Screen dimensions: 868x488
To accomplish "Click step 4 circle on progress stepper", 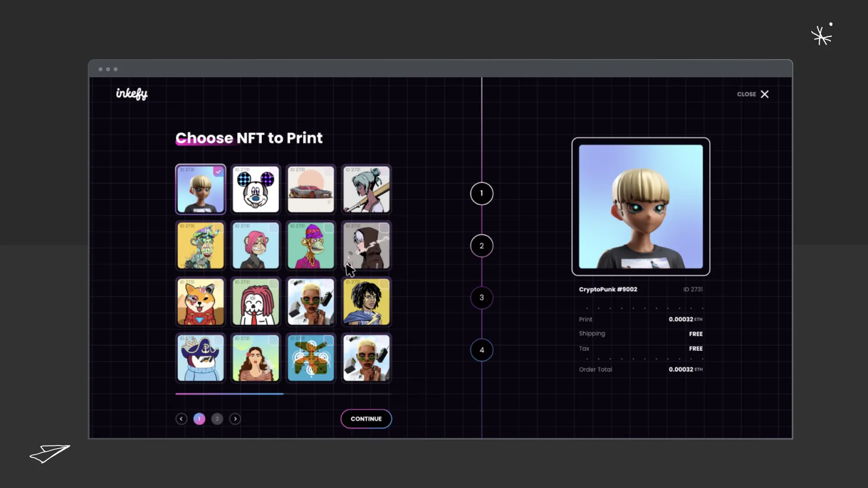I will click(481, 350).
